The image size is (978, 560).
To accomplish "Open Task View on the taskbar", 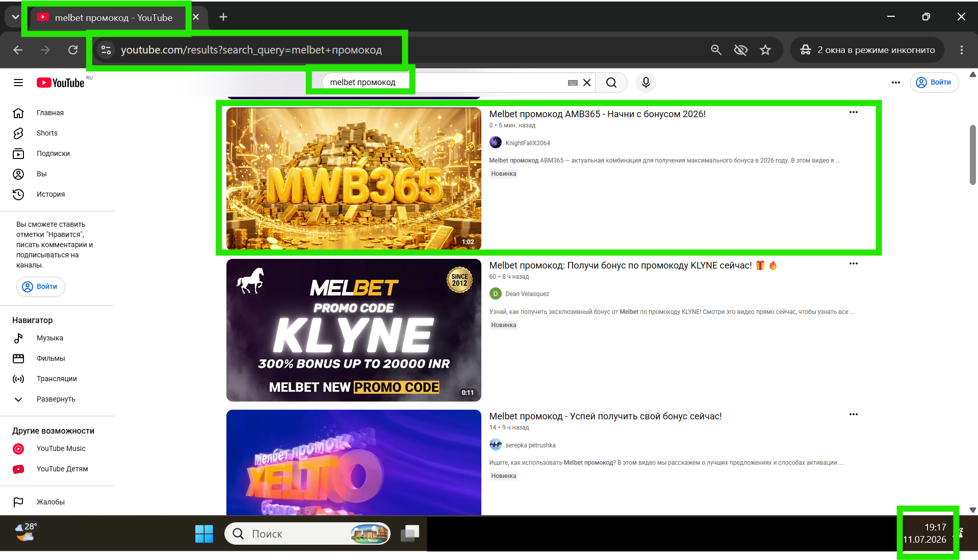I will click(410, 534).
